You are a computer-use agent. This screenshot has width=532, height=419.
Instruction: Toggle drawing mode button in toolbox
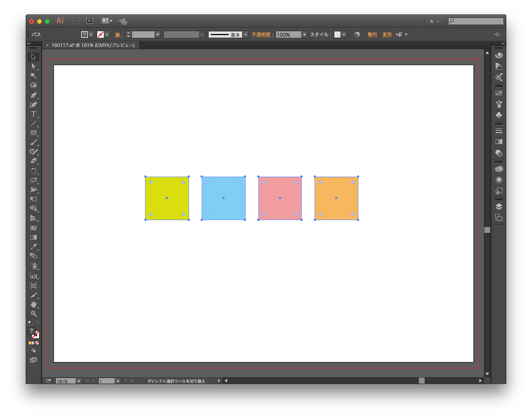[34, 351]
